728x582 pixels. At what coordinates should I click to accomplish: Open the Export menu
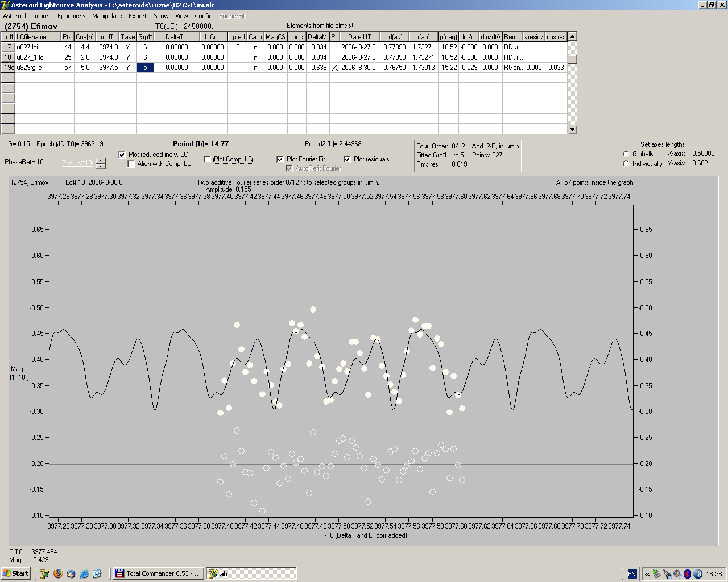tap(138, 16)
